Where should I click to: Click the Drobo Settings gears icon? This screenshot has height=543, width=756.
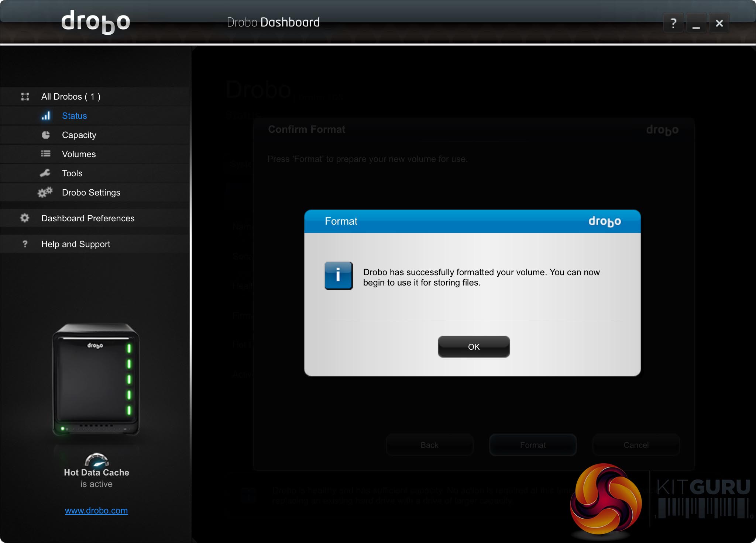(x=45, y=192)
